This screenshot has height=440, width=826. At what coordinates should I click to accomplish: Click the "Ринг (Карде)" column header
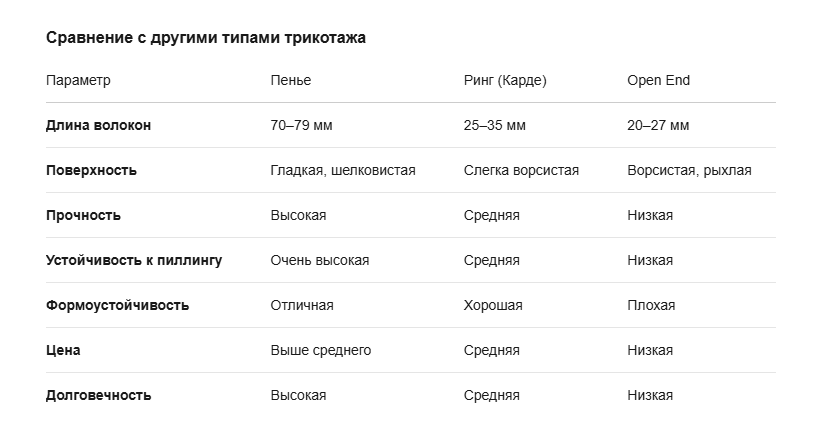(505, 80)
